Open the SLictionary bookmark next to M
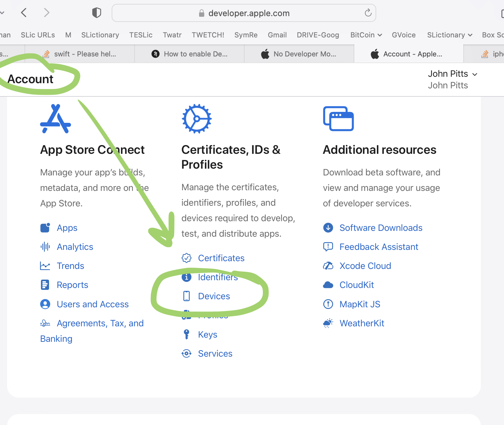This screenshot has height=425, width=504. click(100, 35)
